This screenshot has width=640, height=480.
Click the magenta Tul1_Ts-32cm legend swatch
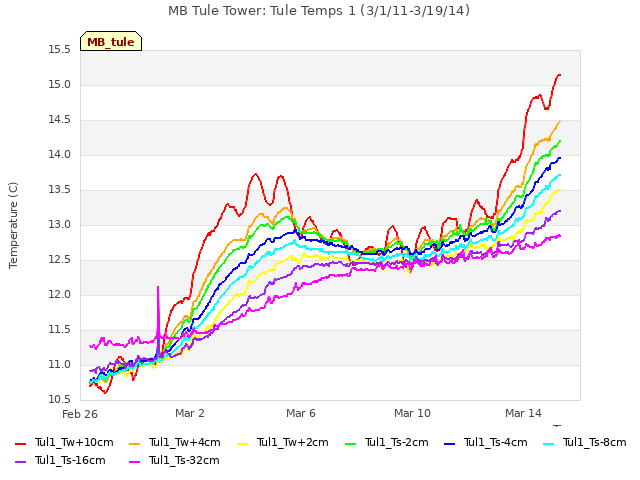coord(135,461)
